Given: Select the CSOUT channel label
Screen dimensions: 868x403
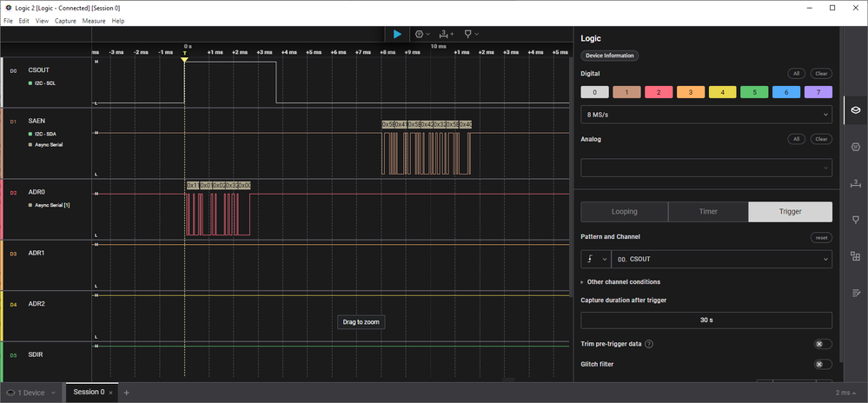Looking at the screenshot, I should [39, 70].
